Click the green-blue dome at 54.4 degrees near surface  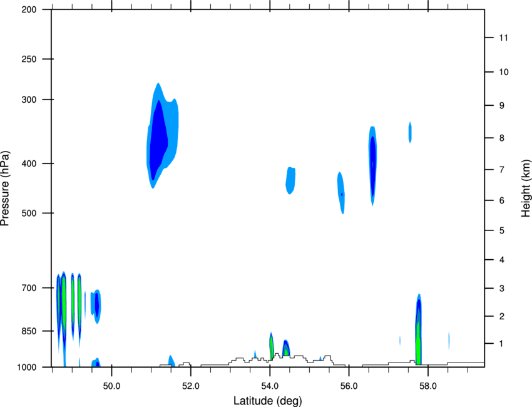[x=286, y=348]
